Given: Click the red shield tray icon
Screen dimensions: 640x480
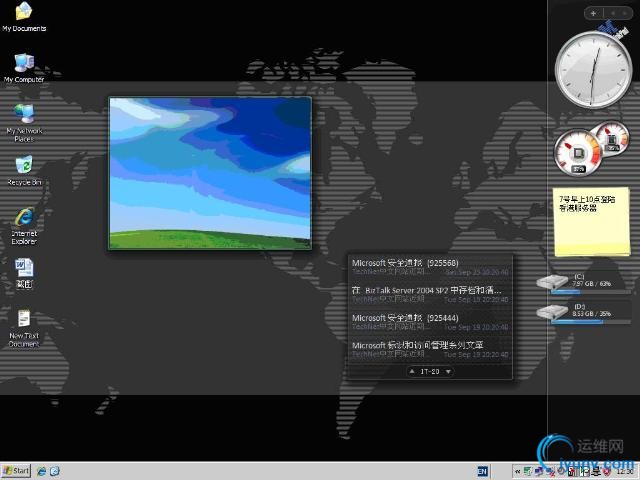Looking at the screenshot, I should tap(607, 472).
